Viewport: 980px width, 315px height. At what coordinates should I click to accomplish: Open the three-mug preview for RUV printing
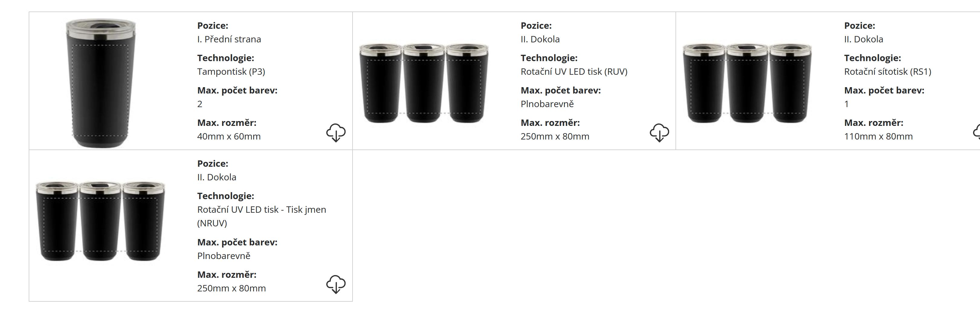coord(424,83)
